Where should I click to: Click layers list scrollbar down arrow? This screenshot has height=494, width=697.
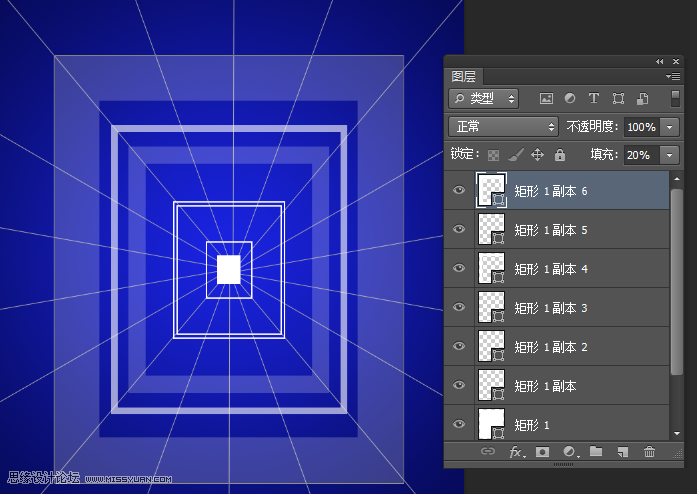point(677,433)
